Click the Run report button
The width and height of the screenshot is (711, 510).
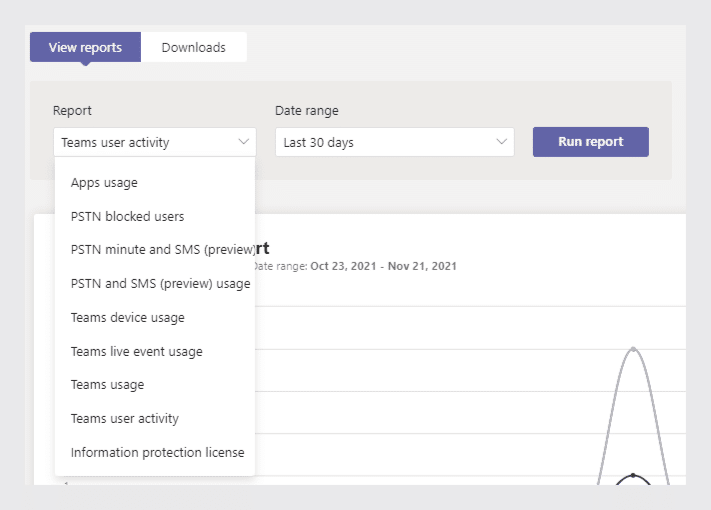(x=590, y=142)
